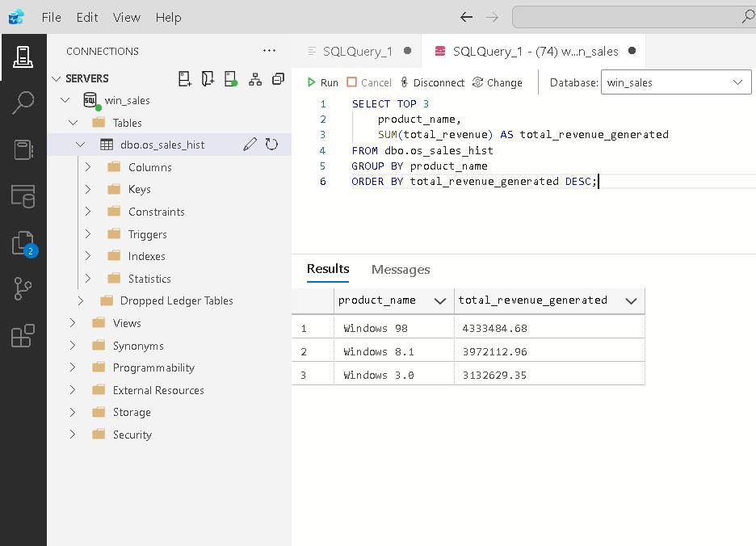Open the product_name column filter dropdown
The height and width of the screenshot is (546, 756).
439,301
